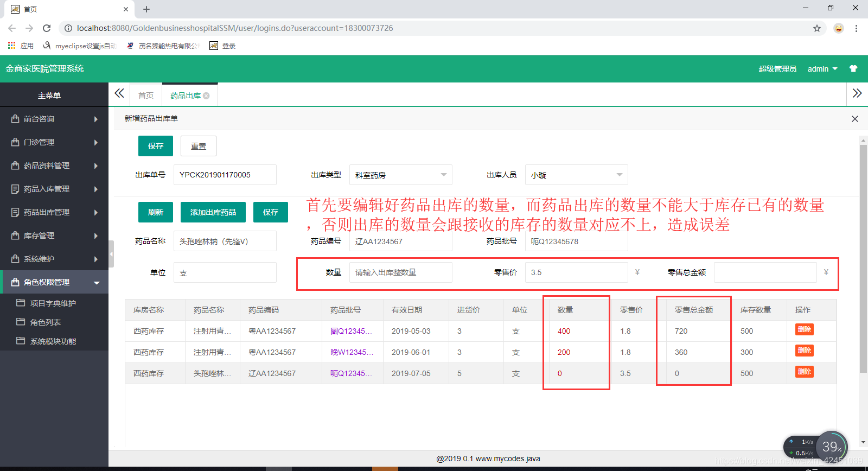Open 项目字典维护 submenu item

[53, 303]
